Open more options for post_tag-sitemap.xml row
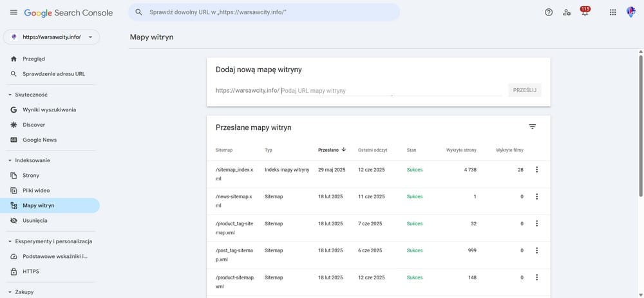Screen dimensions: 644x298 536,250
